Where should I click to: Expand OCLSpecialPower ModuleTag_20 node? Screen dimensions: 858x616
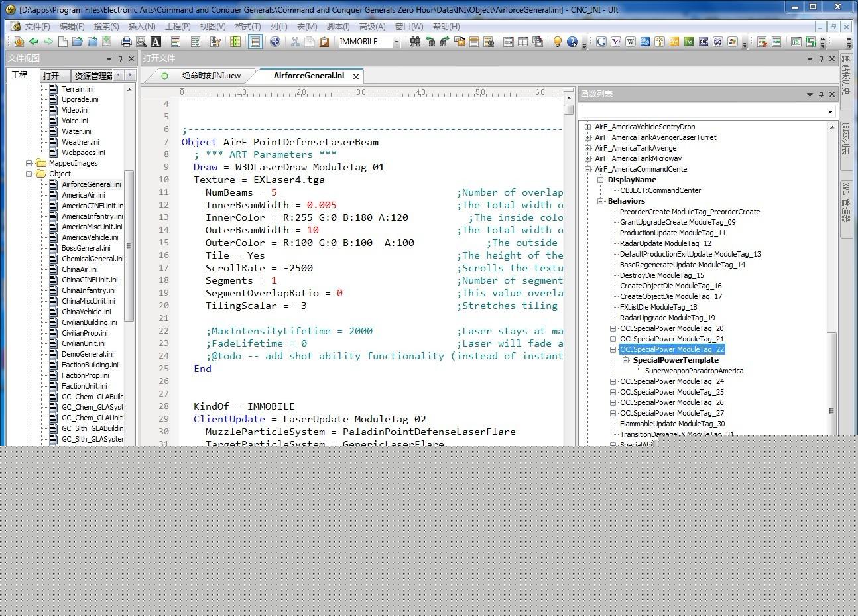[x=613, y=328]
